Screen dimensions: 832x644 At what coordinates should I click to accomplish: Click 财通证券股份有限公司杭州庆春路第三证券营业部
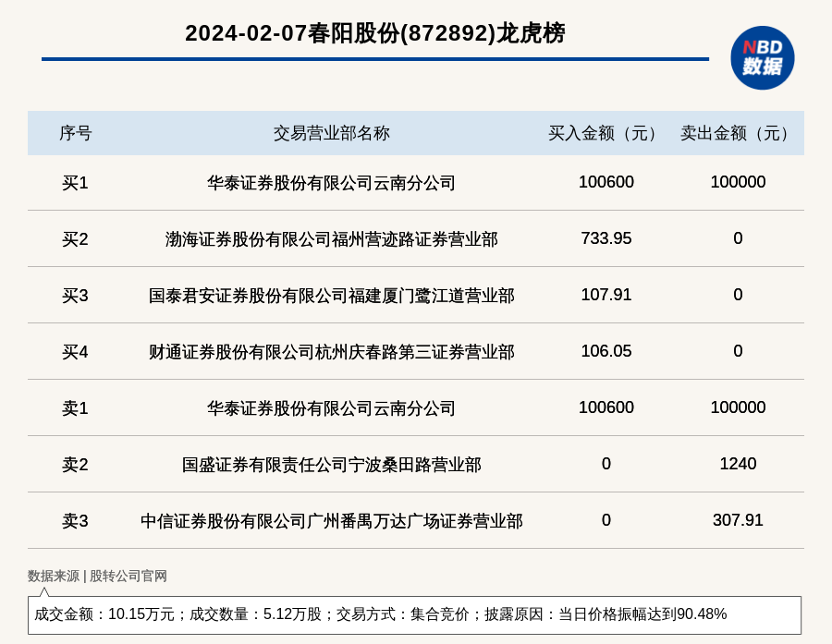coord(331,352)
